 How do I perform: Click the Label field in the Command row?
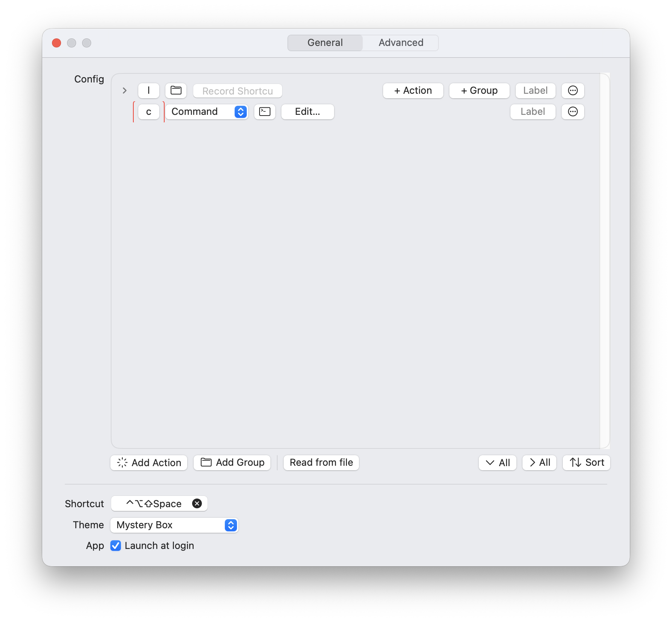[x=533, y=112]
